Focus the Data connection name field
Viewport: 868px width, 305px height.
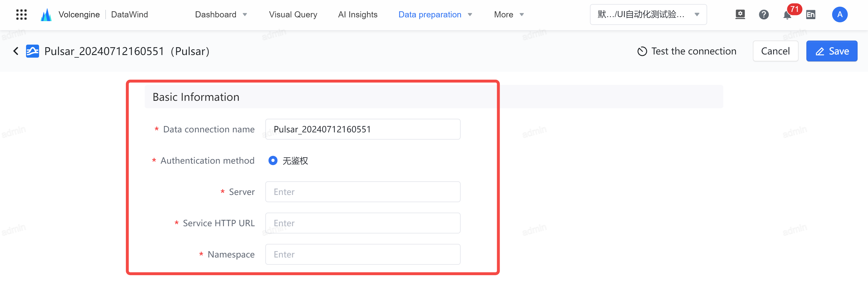[x=363, y=129]
